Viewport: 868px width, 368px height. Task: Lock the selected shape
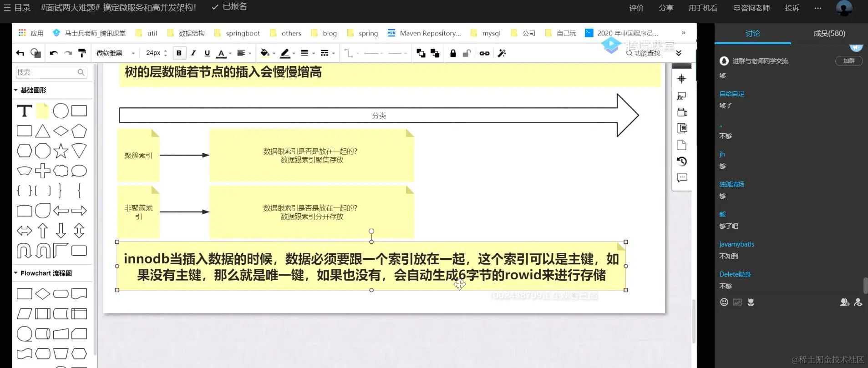click(x=453, y=53)
